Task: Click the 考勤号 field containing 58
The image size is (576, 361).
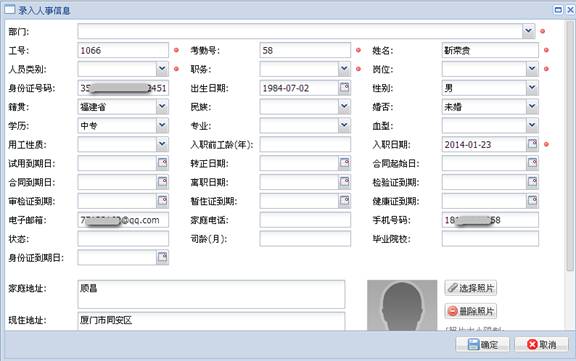Action: (305, 50)
